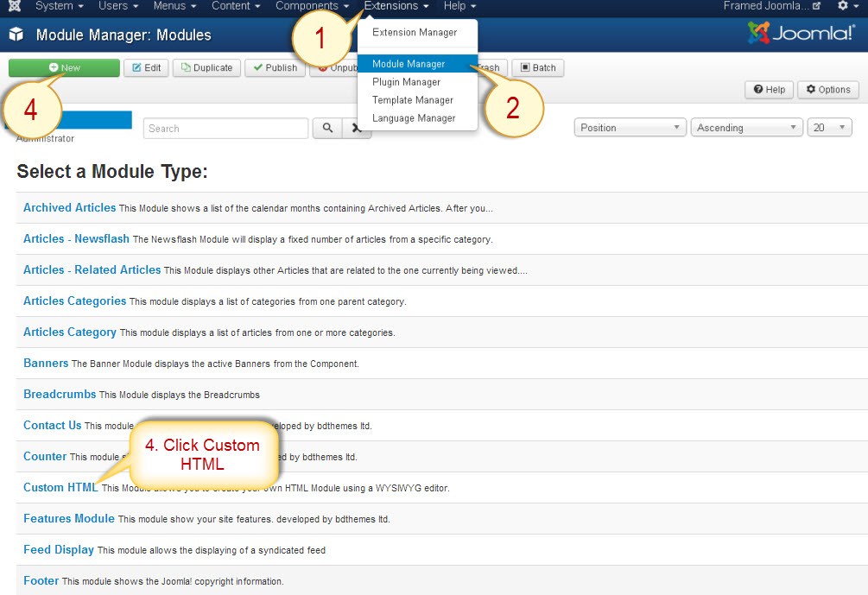Choose Features Module module type

(68, 518)
